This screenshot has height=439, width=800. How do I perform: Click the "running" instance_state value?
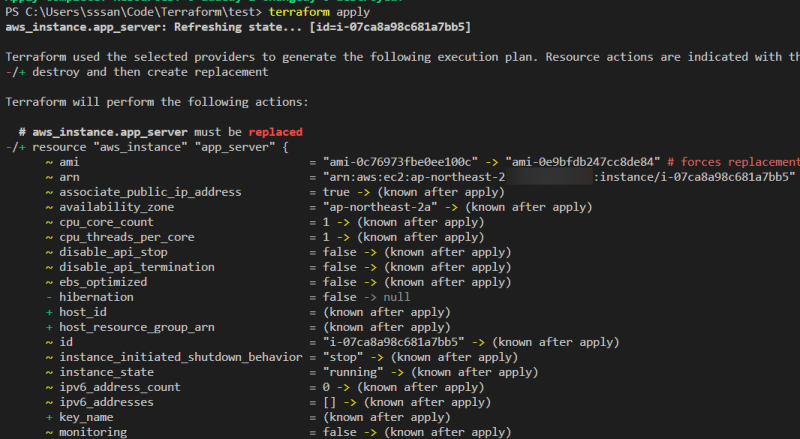pos(354,372)
